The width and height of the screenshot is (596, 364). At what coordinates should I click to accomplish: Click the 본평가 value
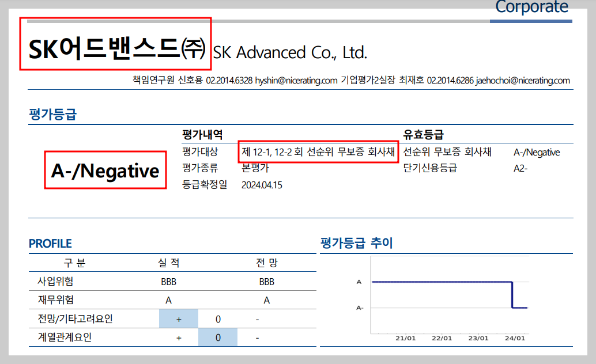255,168
